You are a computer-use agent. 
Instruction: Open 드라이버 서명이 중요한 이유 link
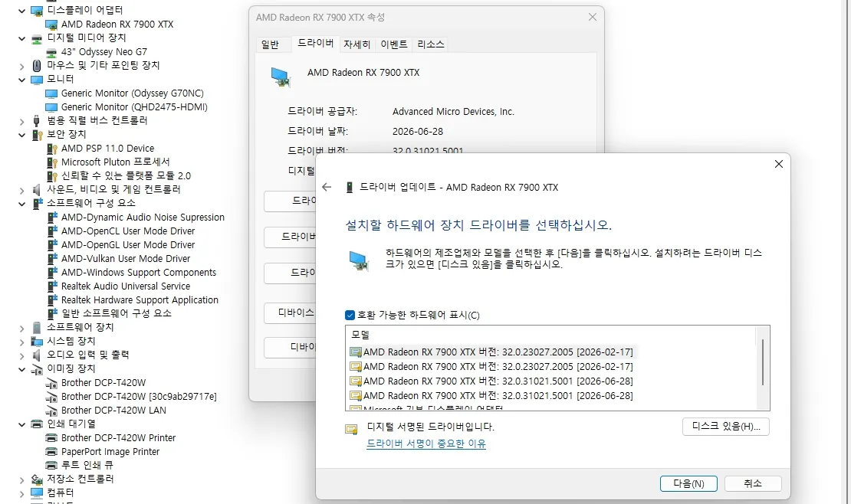point(426,443)
